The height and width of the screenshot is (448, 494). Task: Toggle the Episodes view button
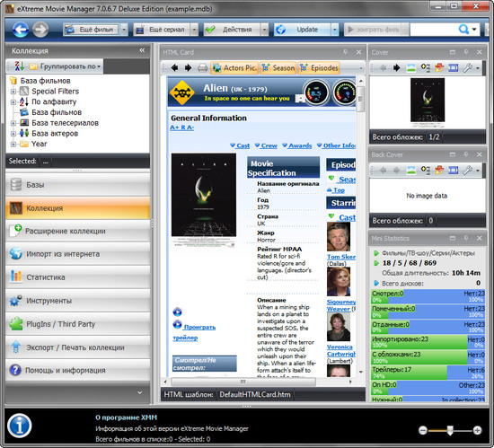(x=319, y=67)
